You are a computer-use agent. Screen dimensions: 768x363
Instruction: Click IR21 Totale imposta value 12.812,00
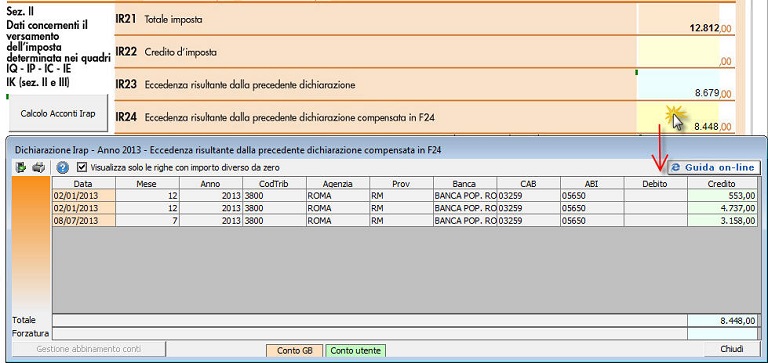point(678,20)
